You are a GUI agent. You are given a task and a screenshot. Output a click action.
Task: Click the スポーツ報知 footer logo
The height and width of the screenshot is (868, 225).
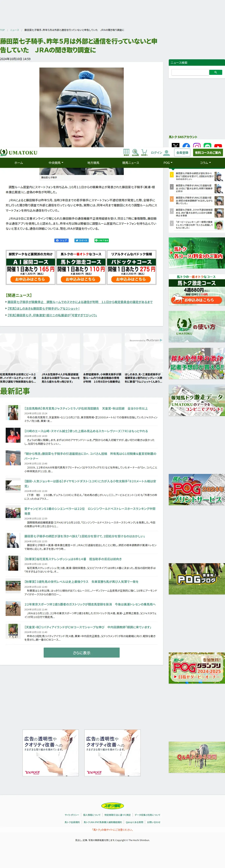click(112, 806)
